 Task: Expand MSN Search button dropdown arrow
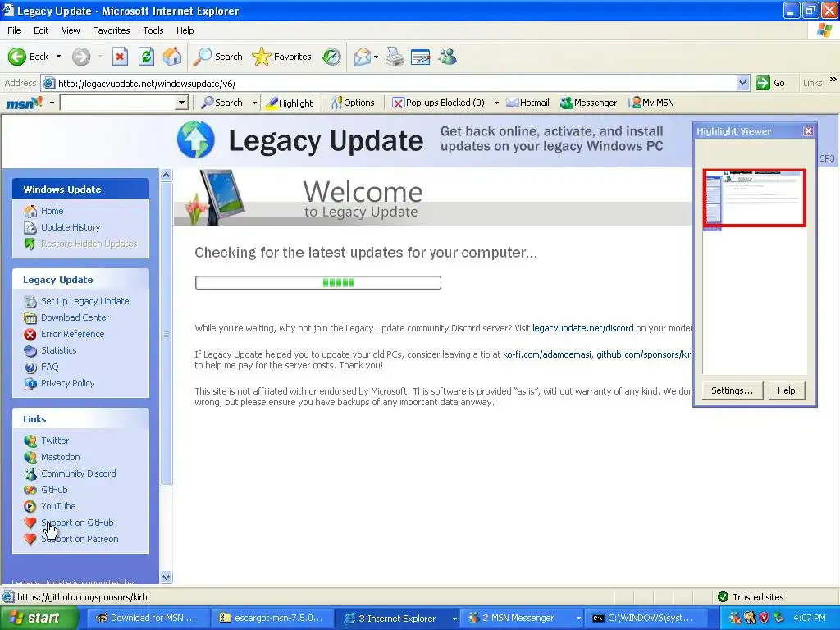tap(254, 103)
